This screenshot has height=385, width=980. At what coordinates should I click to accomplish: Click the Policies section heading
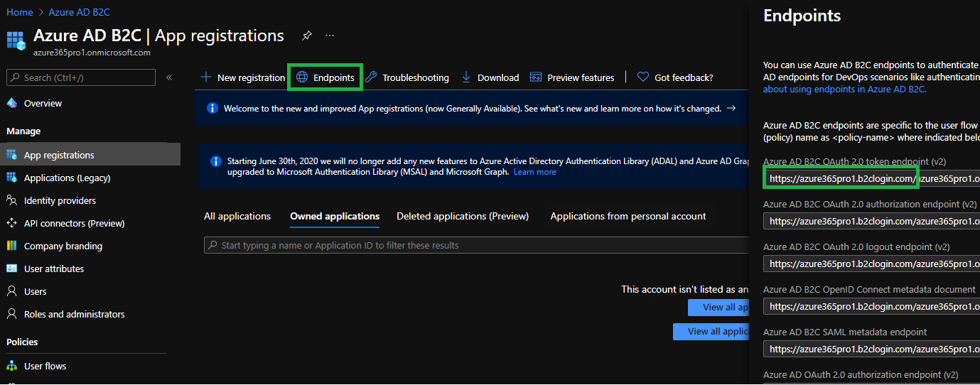click(x=22, y=342)
